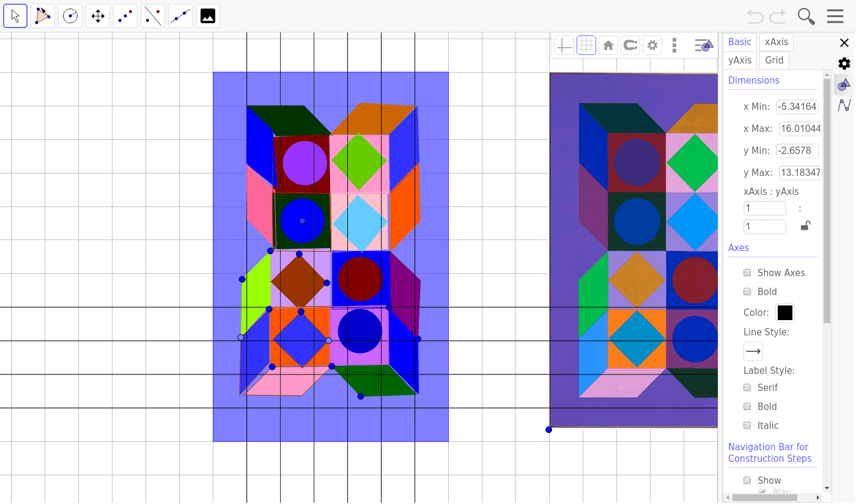
Task: Click the properties panel vertical scrollbar
Action: [827, 202]
